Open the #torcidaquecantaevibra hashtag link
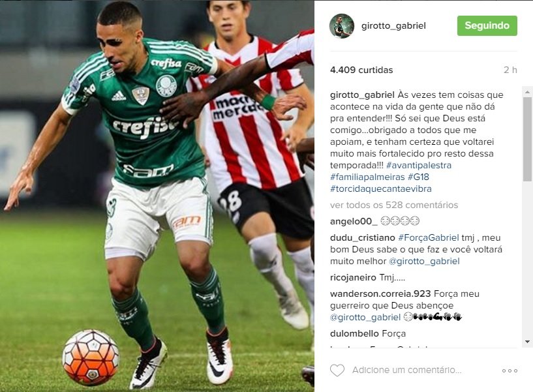This screenshot has height=392, width=533. [381, 189]
